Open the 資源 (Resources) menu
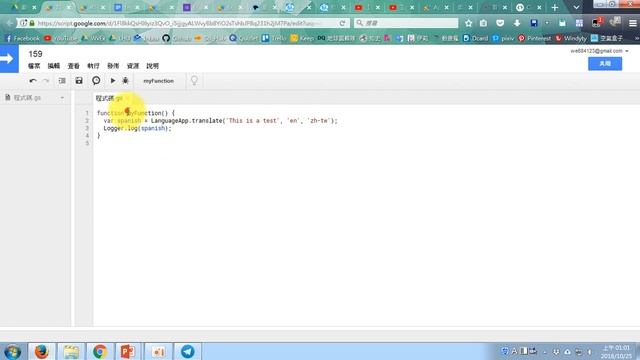 point(133,66)
